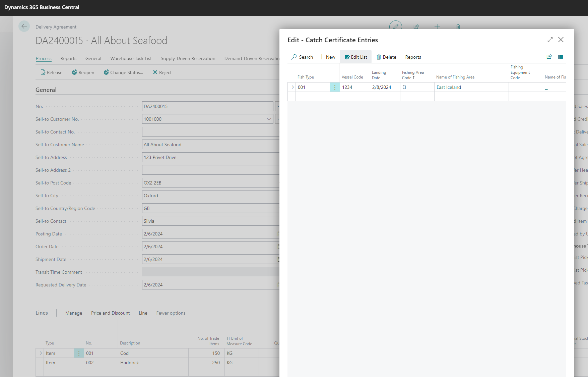Click the Release button

51,72
